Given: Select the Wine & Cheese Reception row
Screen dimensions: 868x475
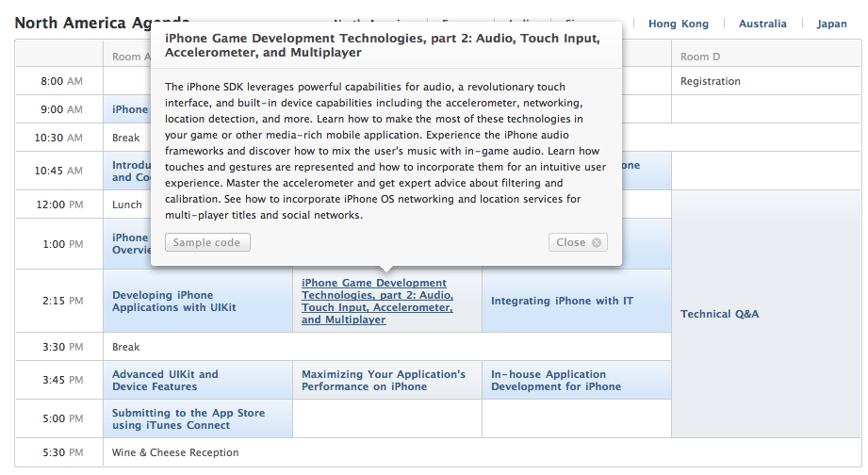Looking at the screenshot, I should 482,452.
